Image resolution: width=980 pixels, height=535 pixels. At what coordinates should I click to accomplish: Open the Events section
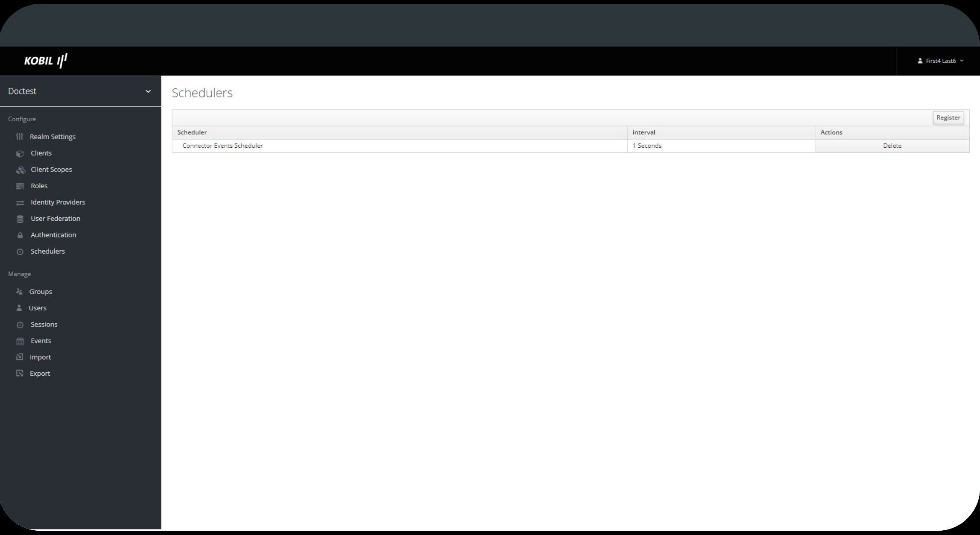pos(41,340)
